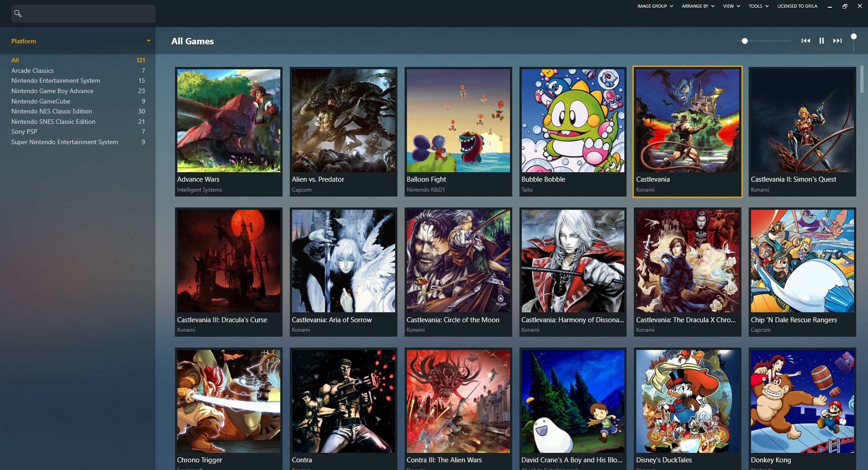Open the Chrono Trigger game tile
The width and height of the screenshot is (868, 470).
(228, 401)
